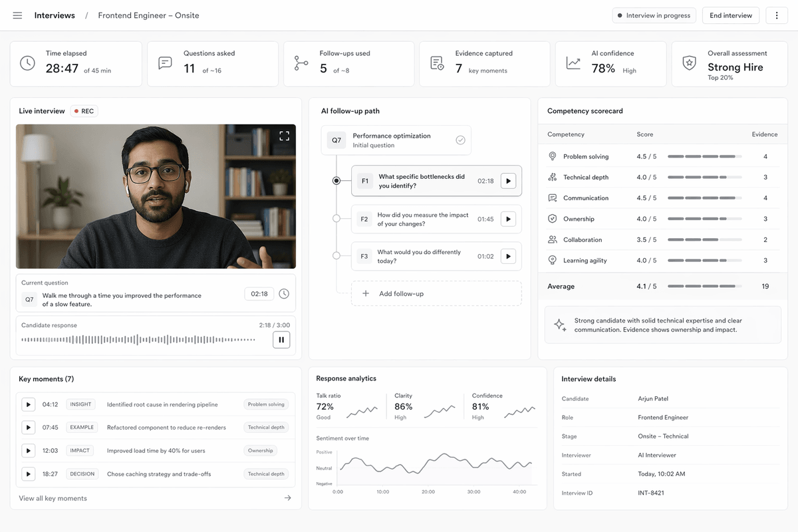Click the Interview in progress status
The image size is (798, 532).
coord(654,15)
